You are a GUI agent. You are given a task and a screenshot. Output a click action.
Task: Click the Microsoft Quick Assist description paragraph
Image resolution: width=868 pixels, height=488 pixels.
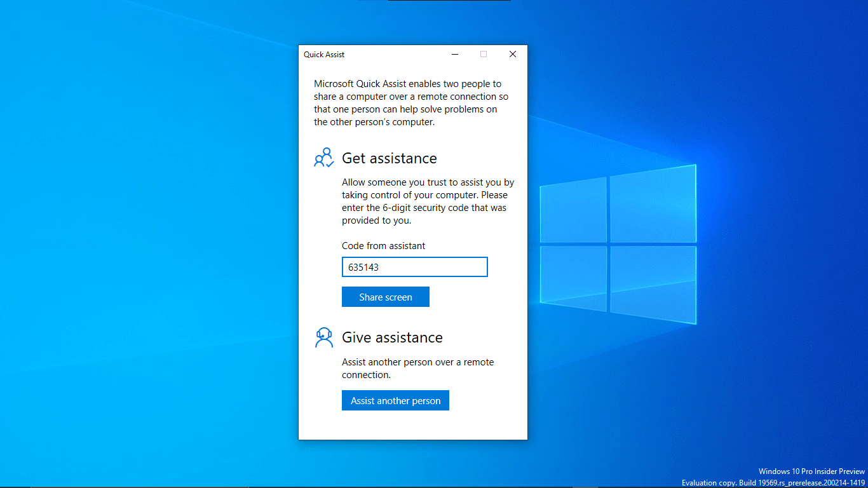point(412,103)
